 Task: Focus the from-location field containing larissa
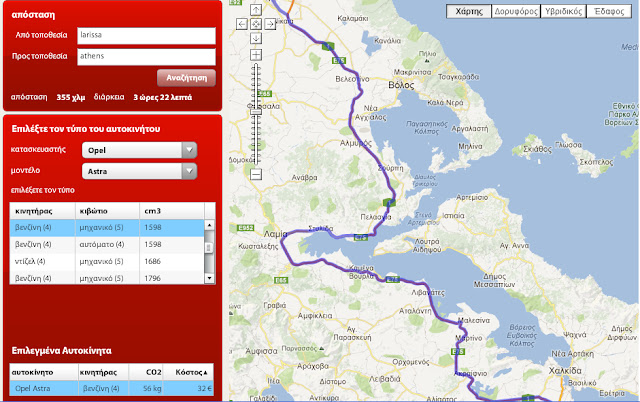(x=146, y=36)
